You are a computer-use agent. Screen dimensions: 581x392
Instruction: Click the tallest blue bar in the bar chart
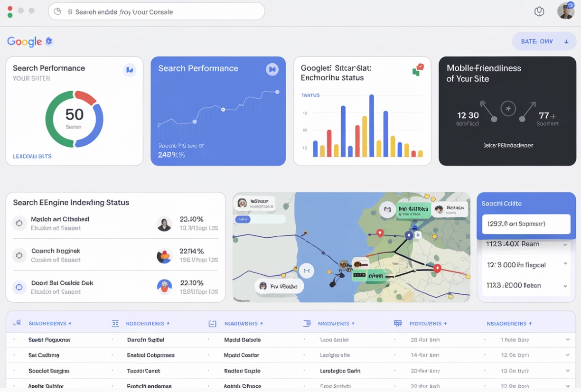pyautogui.click(x=372, y=126)
